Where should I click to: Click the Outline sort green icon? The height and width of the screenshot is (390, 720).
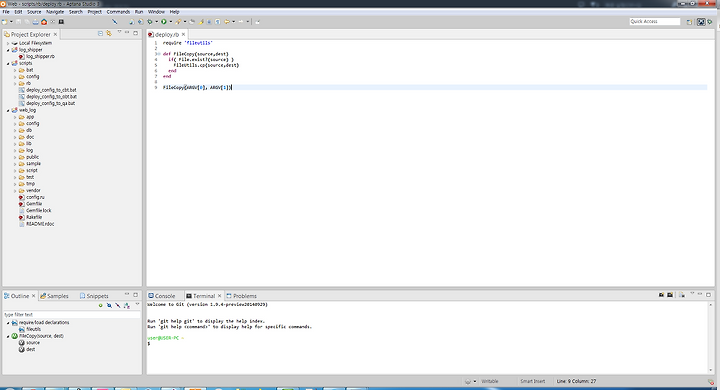coord(101,305)
